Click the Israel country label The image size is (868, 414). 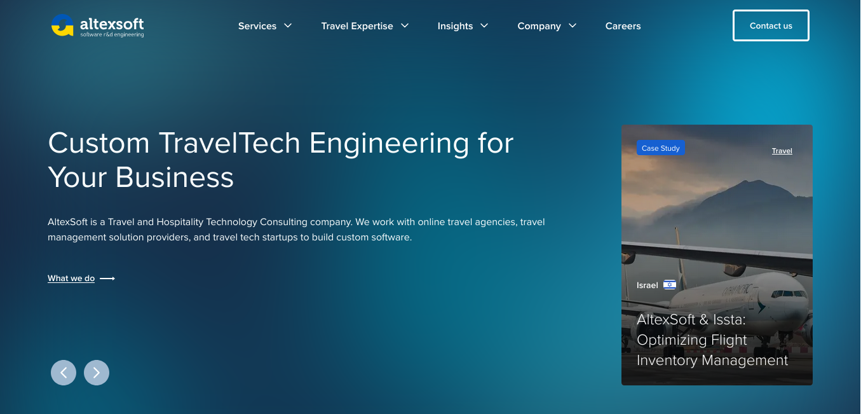click(647, 285)
